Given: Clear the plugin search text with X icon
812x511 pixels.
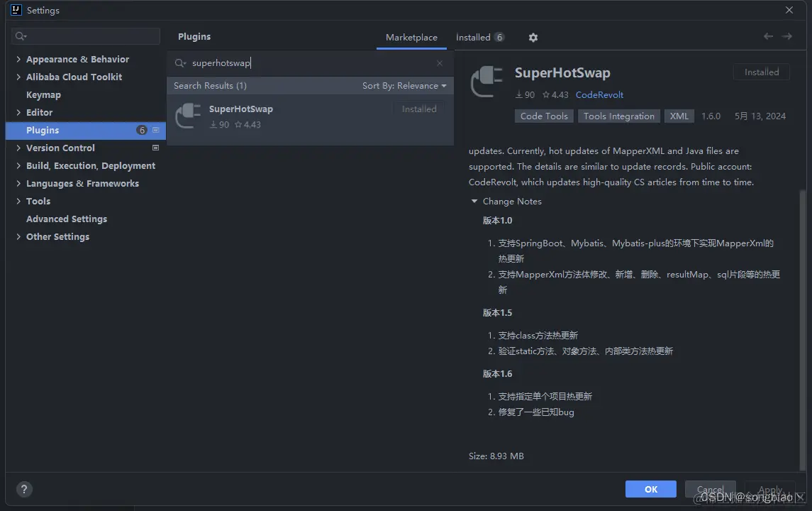Looking at the screenshot, I should click(x=440, y=63).
